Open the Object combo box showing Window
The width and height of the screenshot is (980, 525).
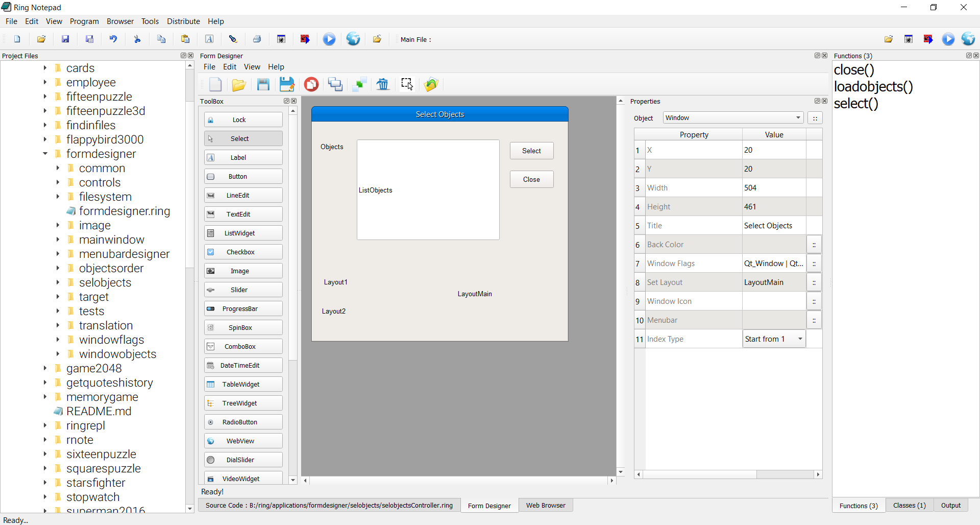[733, 118]
